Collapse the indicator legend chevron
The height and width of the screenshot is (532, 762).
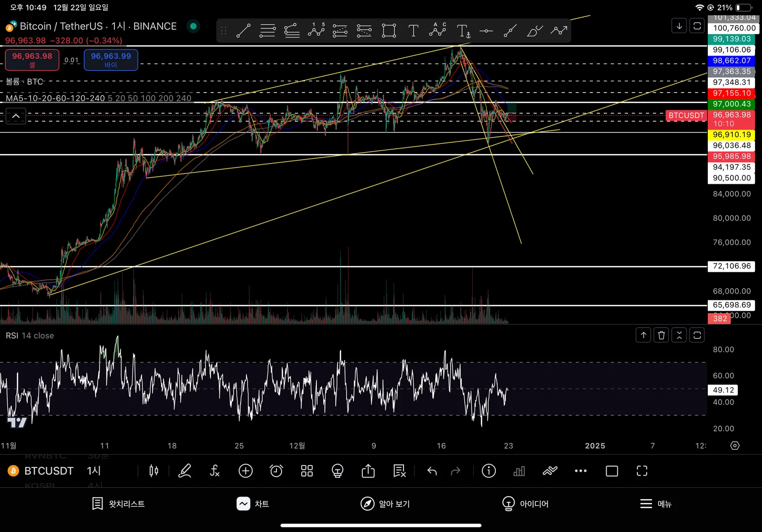(x=16, y=116)
